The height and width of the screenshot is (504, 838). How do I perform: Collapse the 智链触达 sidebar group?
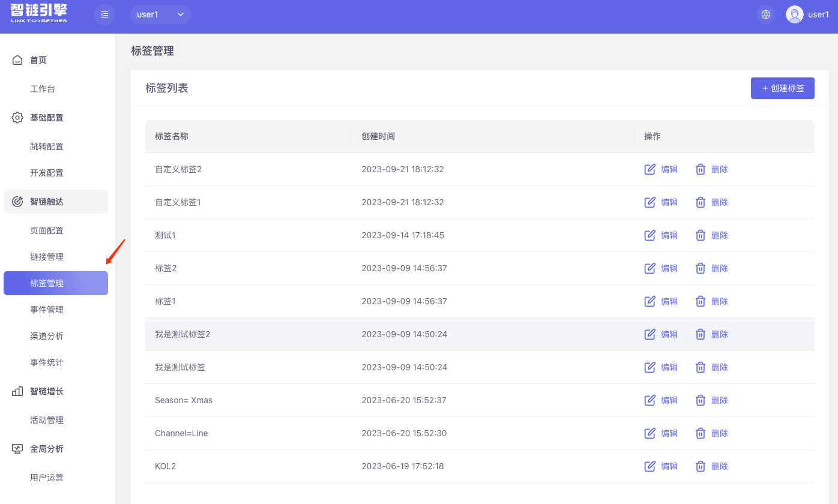[47, 202]
